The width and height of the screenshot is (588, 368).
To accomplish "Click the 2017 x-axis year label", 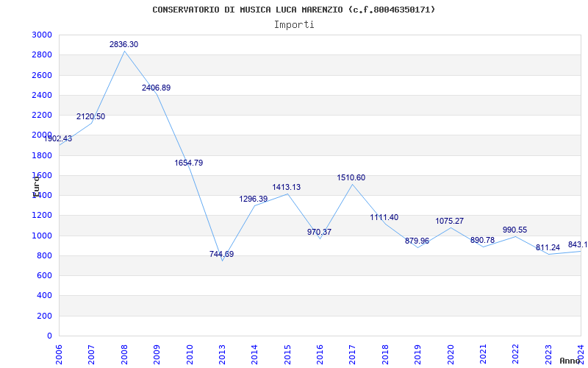I will pos(352,353).
